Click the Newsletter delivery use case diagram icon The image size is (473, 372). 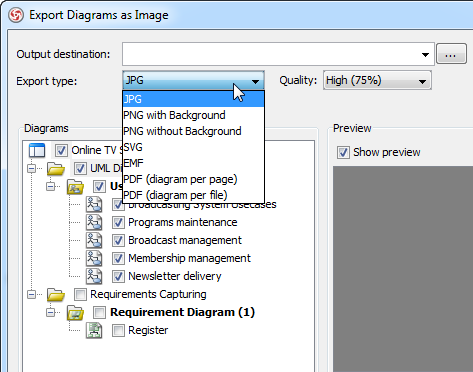(94, 276)
